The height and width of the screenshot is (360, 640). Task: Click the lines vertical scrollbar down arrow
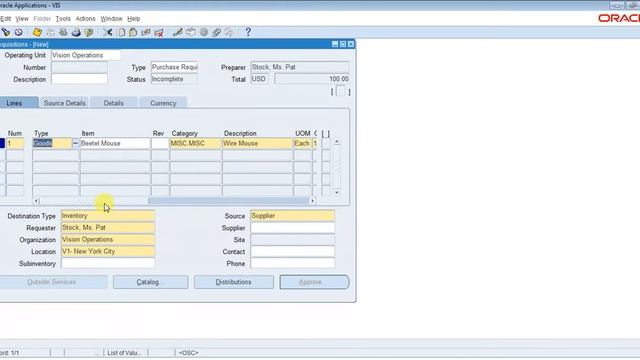coord(337,192)
